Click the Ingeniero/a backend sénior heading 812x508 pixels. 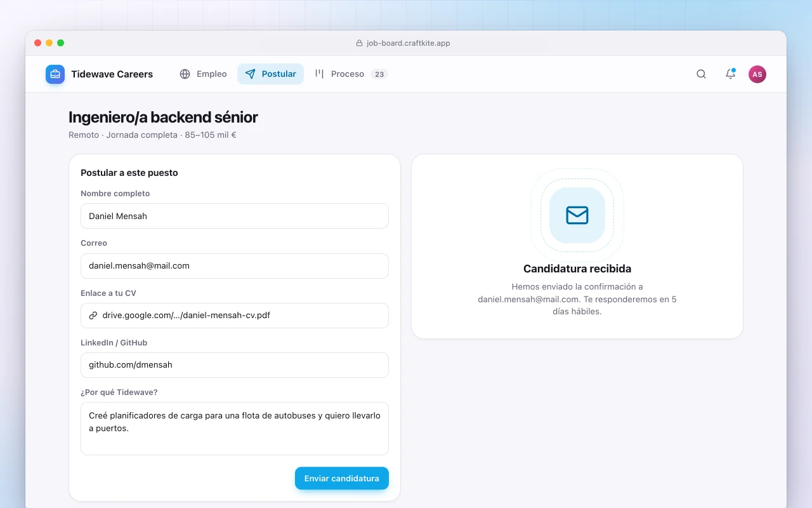[163, 117]
